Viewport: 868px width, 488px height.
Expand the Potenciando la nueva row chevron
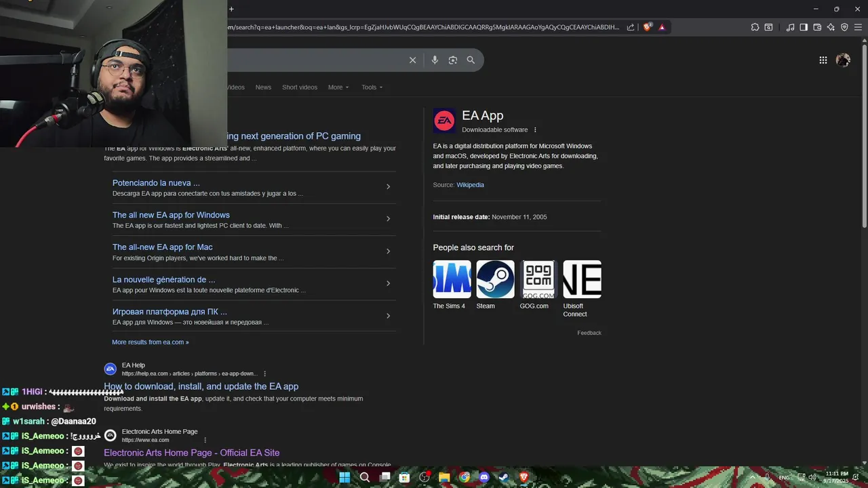tap(388, 186)
